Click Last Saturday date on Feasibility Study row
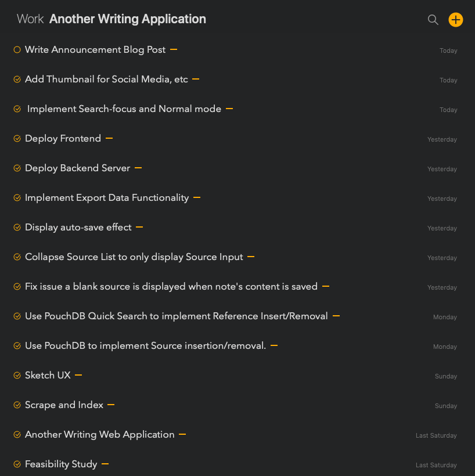Screen dimensions: 475x476 coord(436,465)
